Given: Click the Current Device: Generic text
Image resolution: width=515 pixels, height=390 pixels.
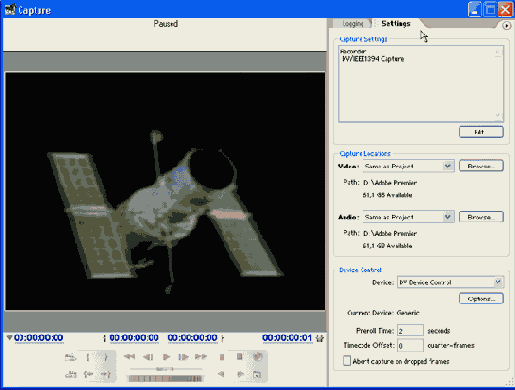Looking at the screenshot, I should [x=383, y=313].
